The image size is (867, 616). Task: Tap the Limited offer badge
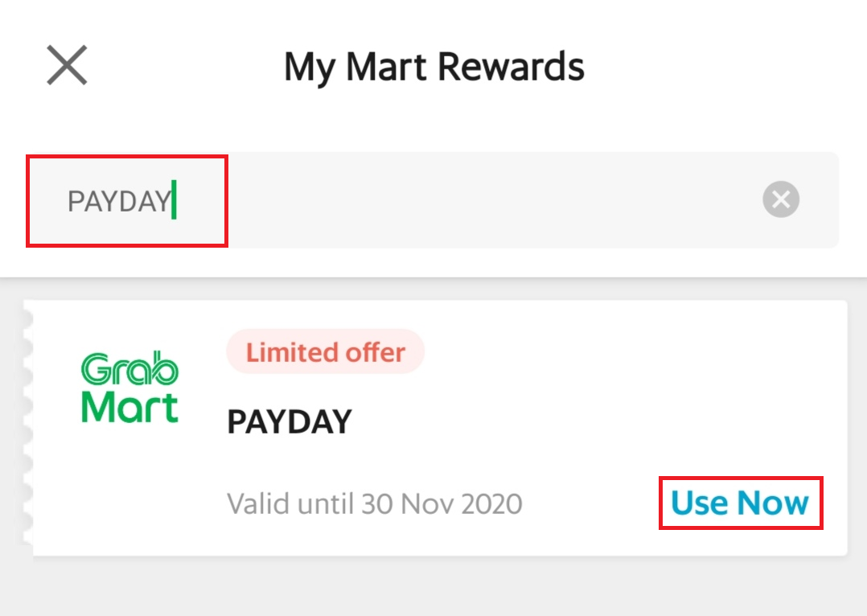(325, 352)
